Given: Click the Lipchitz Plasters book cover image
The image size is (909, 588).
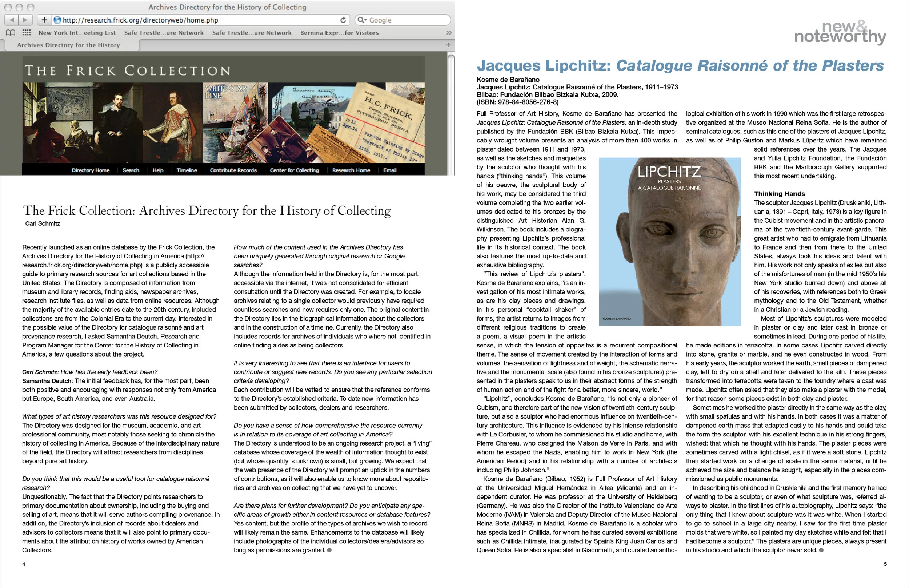Looking at the screenshot, I should pos(669,242).
